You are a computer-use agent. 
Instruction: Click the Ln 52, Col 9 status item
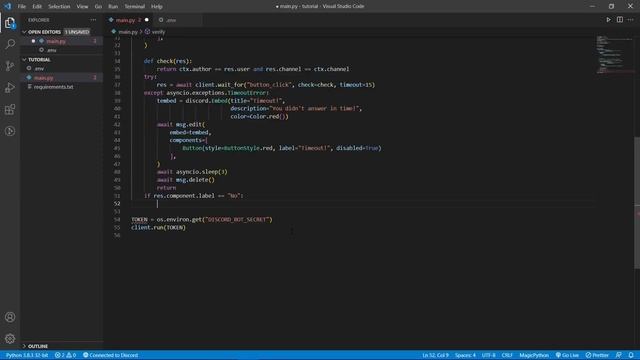click(x=435, y=355)
